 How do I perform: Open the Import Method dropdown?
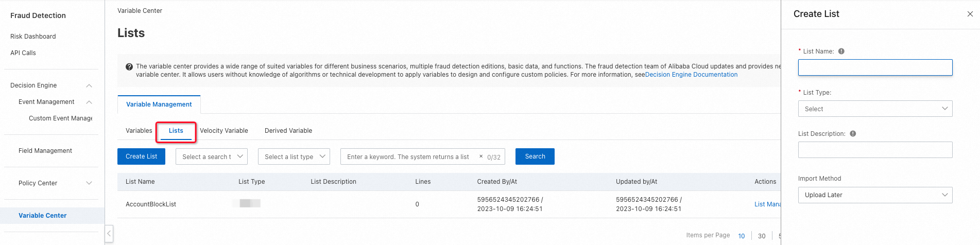tap(875, 195)
